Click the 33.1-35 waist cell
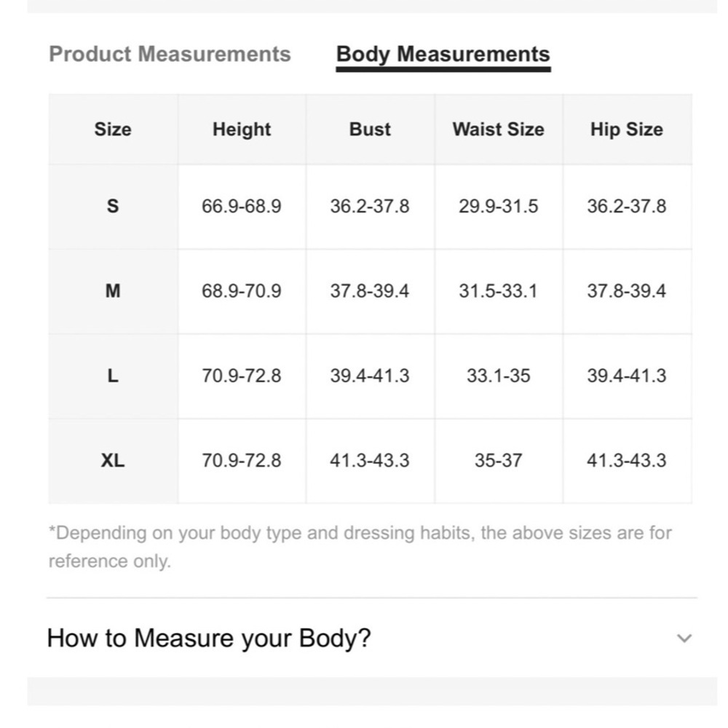 tap(499, 376)
